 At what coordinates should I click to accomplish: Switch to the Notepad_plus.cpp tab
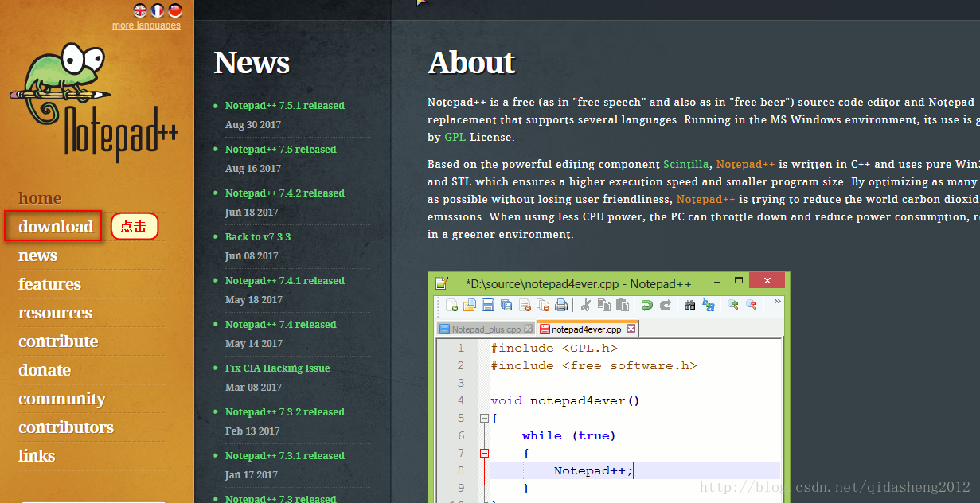tap(486, 329)
